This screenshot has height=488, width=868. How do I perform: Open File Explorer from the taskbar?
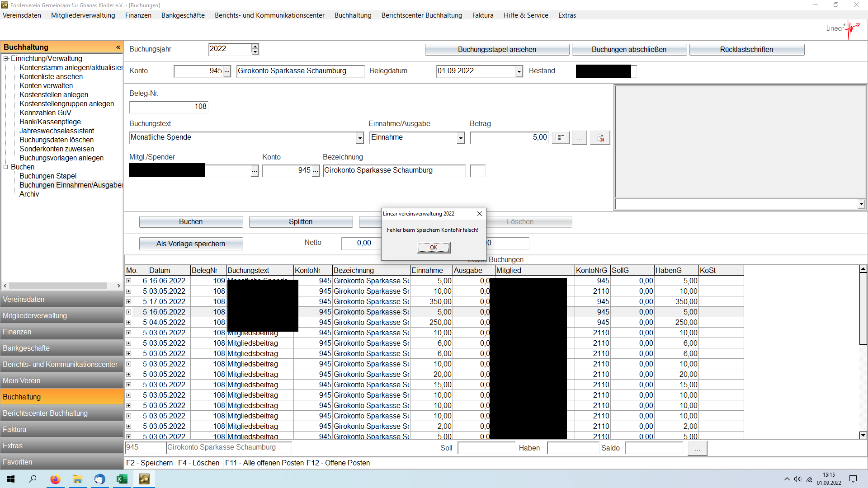77,479
